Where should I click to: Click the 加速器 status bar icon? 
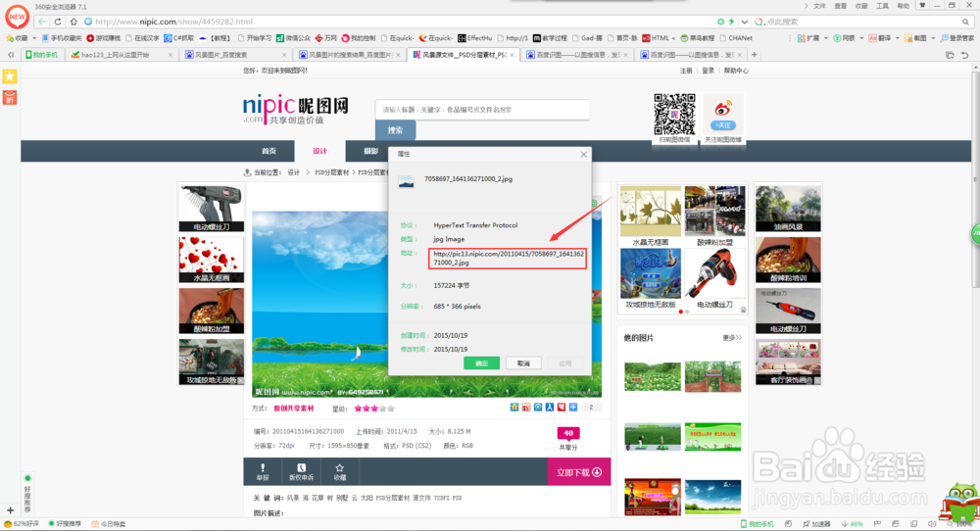pos(817,524)
